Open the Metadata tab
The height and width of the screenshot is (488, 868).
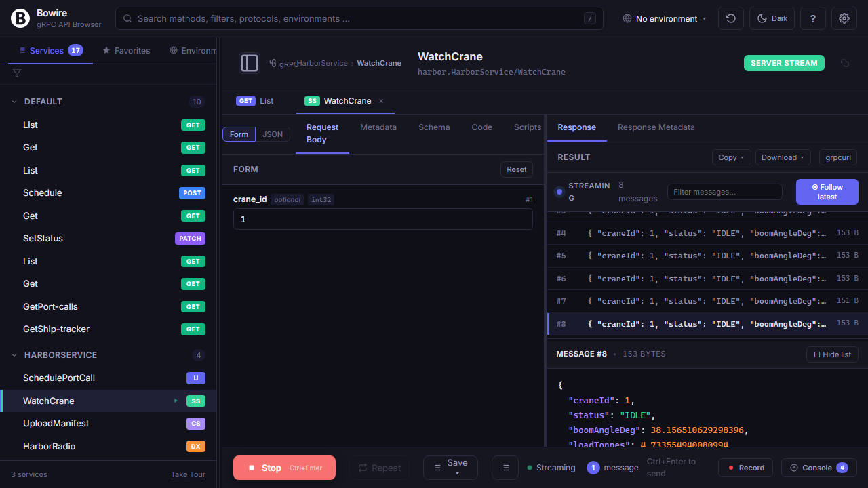pos(378,127)
